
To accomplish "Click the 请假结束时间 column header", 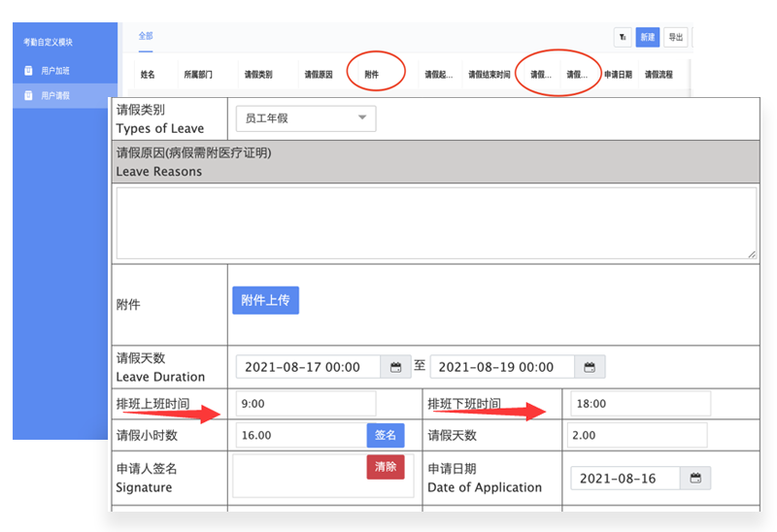I will pos(490,75).
